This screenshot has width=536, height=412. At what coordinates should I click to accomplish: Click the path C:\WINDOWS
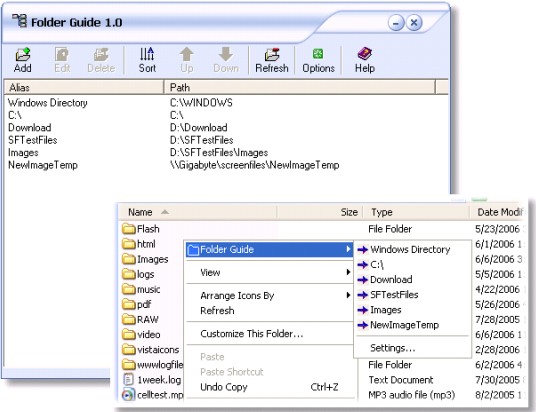201,103
